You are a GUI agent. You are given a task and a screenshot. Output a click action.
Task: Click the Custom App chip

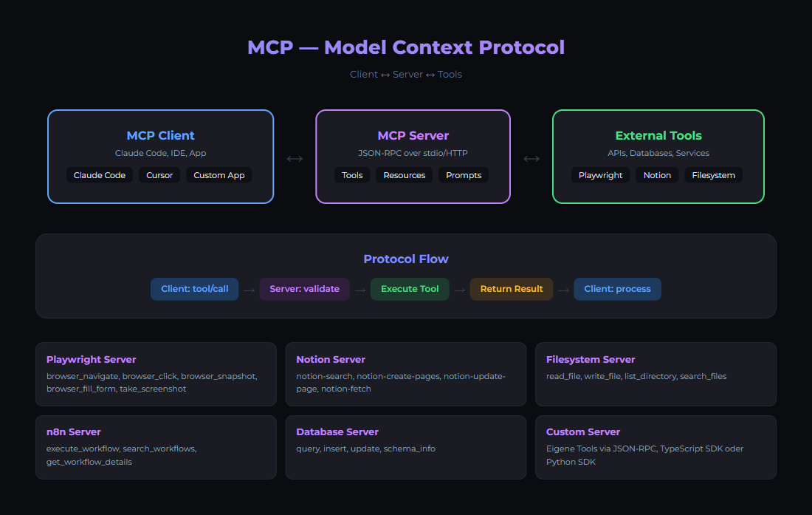(219, 175)
